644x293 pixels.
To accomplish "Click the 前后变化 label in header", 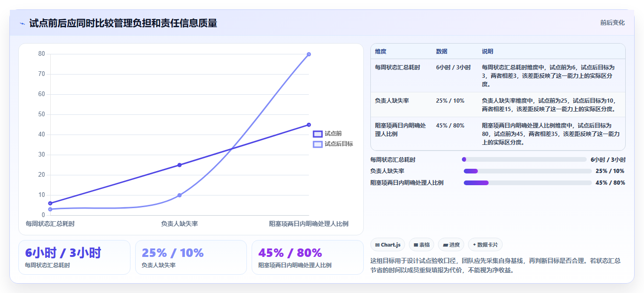I will pos(613,23).
